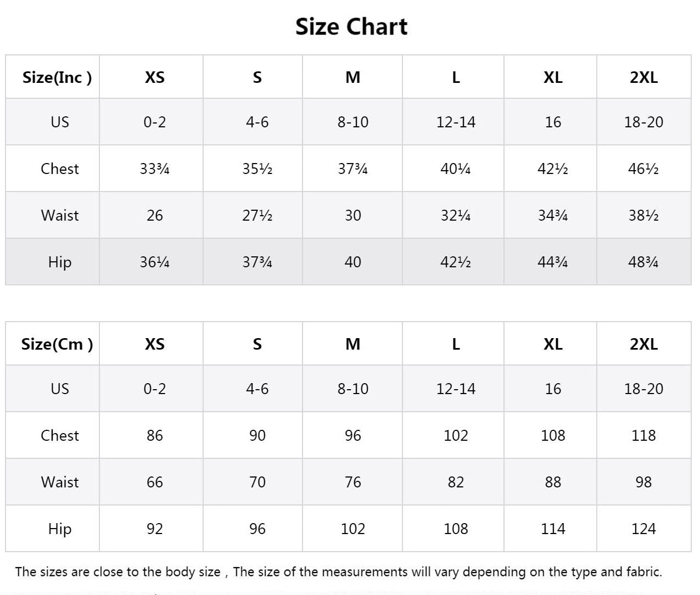Select the S chest value 35½
The image size is (700, 595).
257,169
